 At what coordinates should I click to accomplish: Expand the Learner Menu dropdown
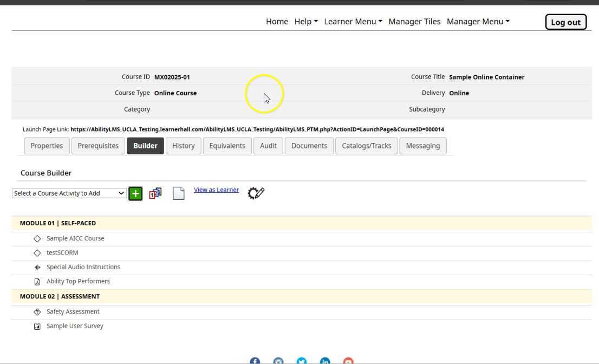(x=353, y=22)
